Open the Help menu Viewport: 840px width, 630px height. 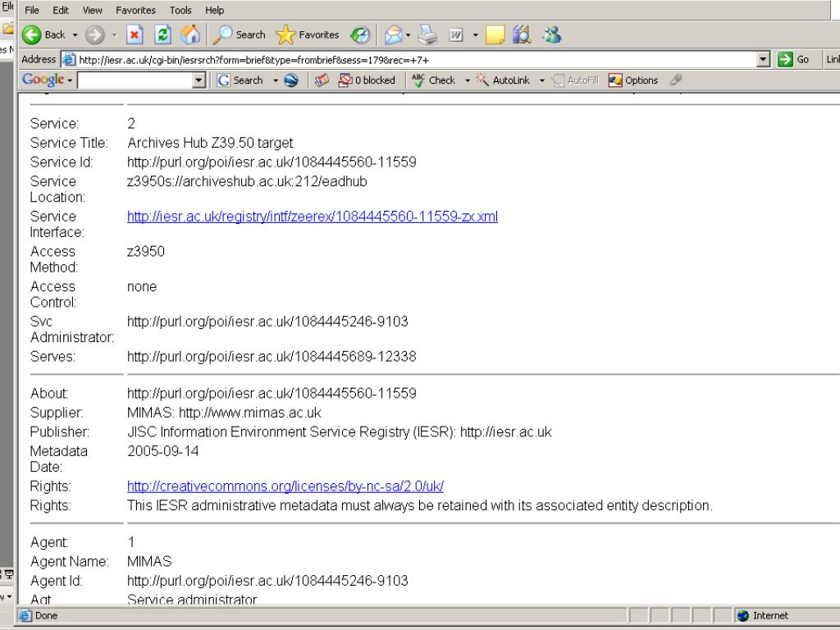tap(214, 10)
